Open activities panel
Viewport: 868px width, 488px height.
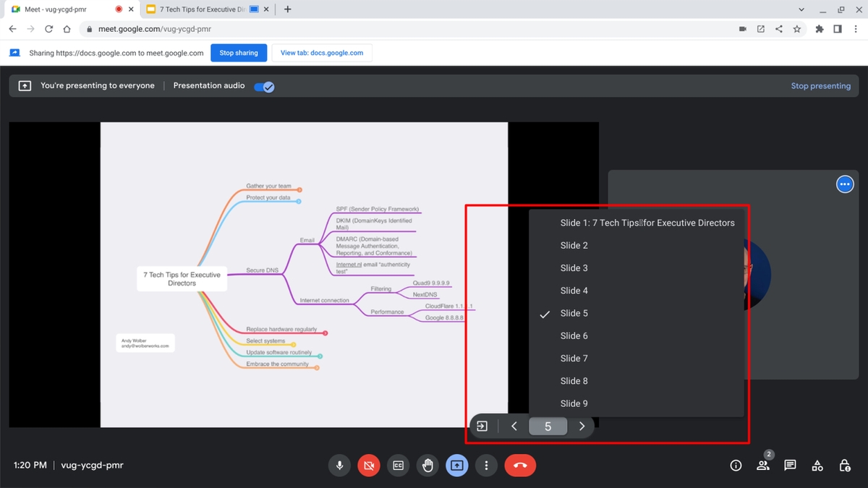click(817, 465)
